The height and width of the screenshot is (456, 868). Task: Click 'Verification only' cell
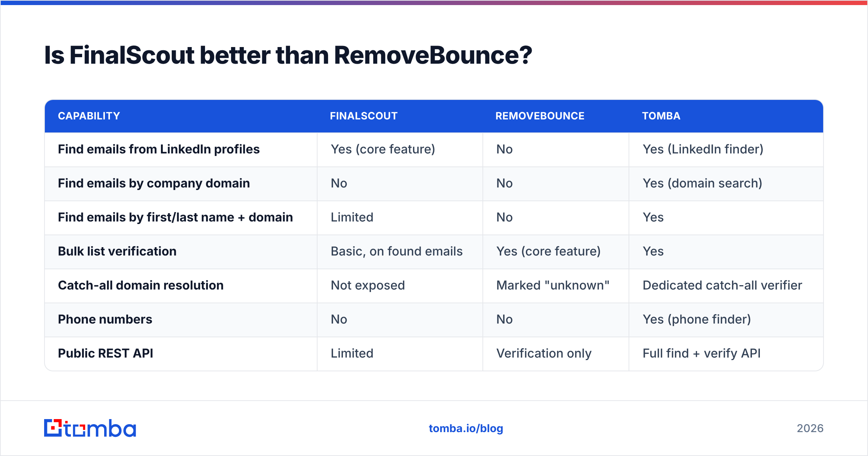(544, 353)
